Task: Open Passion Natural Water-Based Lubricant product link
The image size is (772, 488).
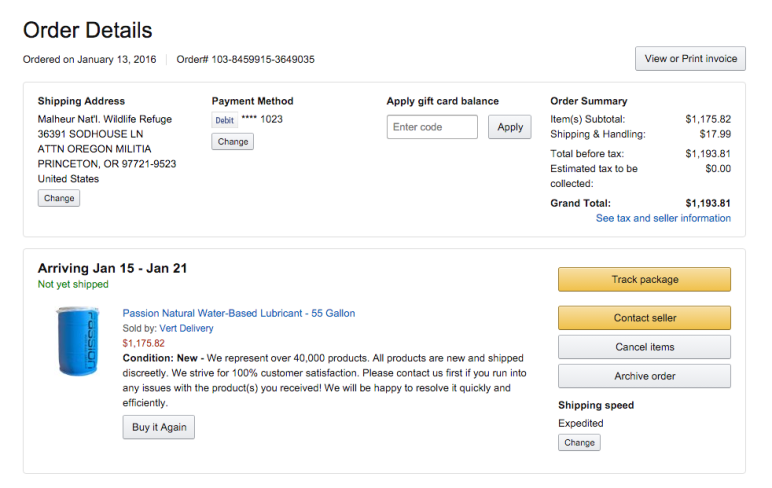Action: pyautogui.click(x=239, y=313)
